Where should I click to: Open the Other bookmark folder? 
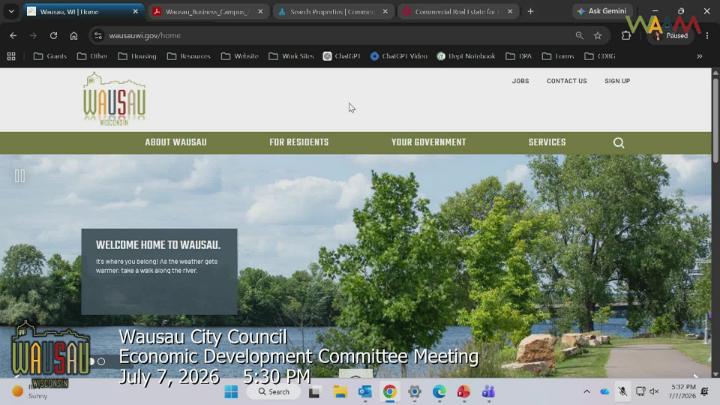click(92, 56)
